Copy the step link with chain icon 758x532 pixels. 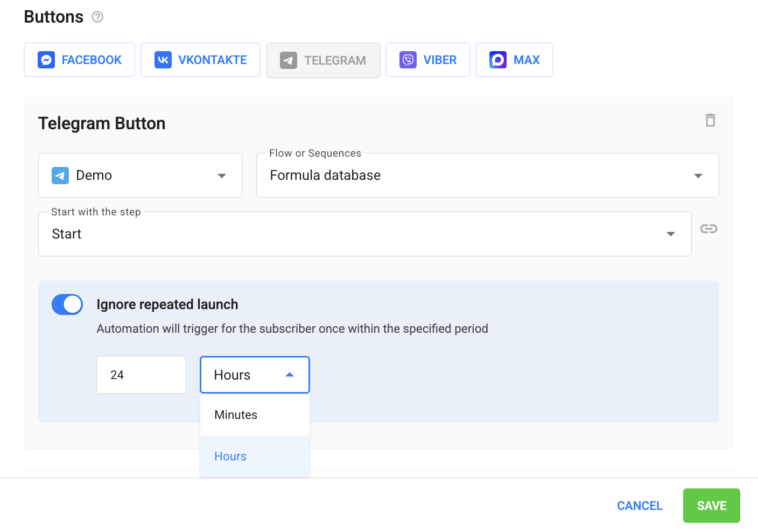coord(708,229)
